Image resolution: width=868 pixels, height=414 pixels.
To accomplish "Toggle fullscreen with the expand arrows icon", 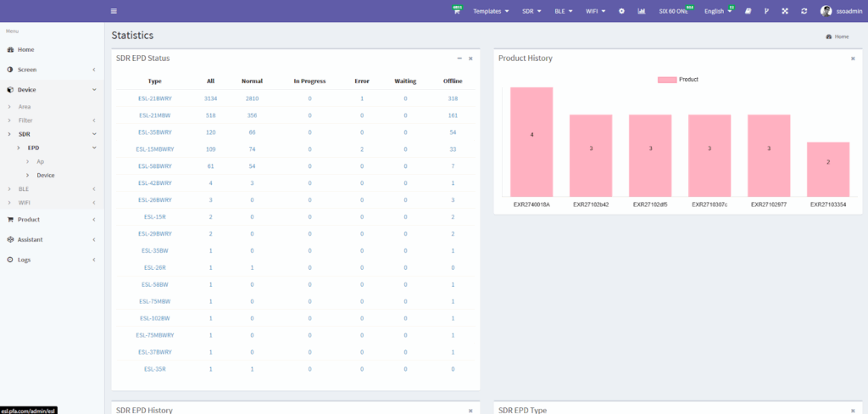I will (x=785, y=11).
